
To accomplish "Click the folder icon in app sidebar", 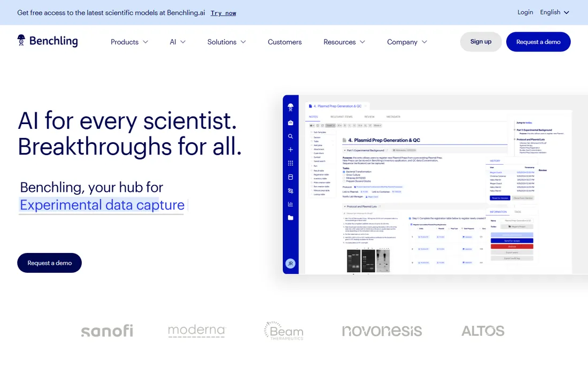I will [290, 218].
